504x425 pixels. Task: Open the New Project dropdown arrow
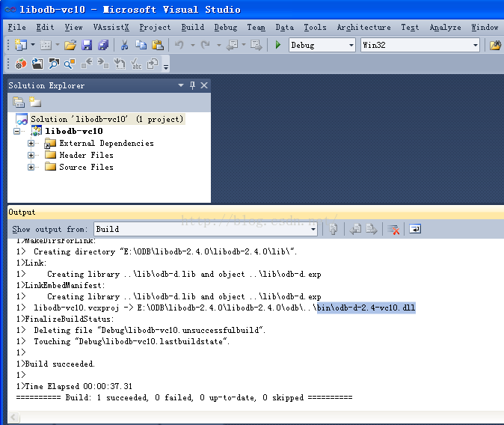click(33, 45)
